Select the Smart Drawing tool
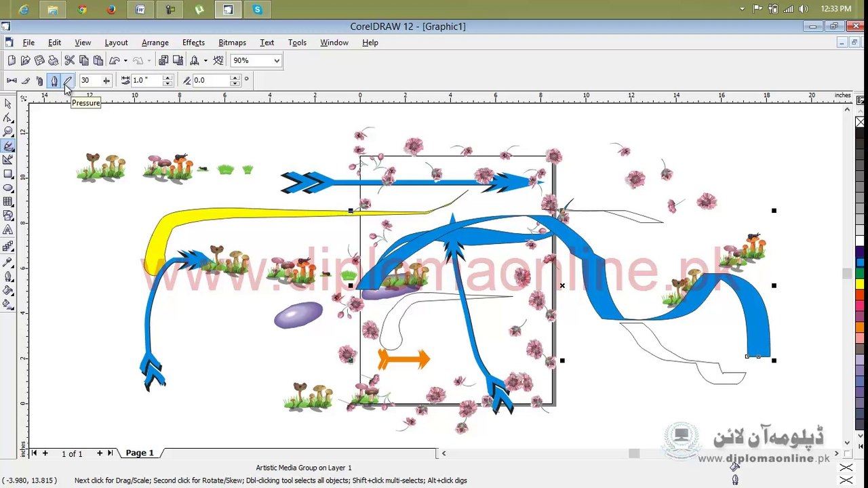Image resolution: width=868 pixels, height=488 pixels. click(x=8, y=160)
